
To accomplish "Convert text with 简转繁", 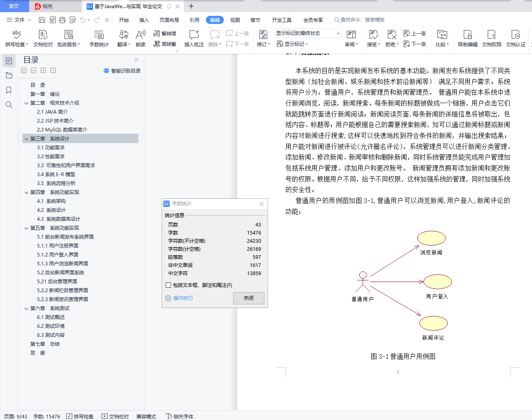I will (165, 44).
